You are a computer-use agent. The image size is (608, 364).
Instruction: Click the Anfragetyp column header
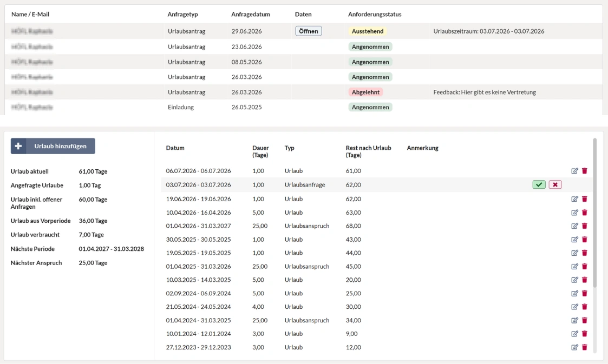[182, 14]
